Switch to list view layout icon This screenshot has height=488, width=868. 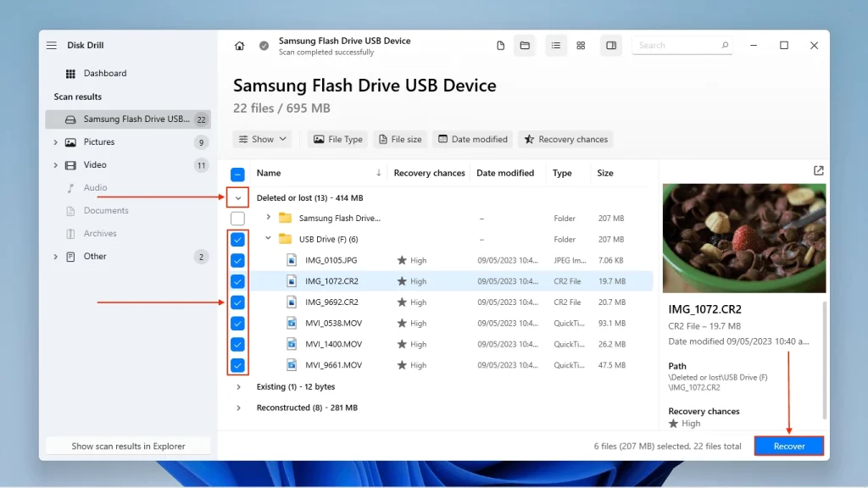[x=556, y=46]
